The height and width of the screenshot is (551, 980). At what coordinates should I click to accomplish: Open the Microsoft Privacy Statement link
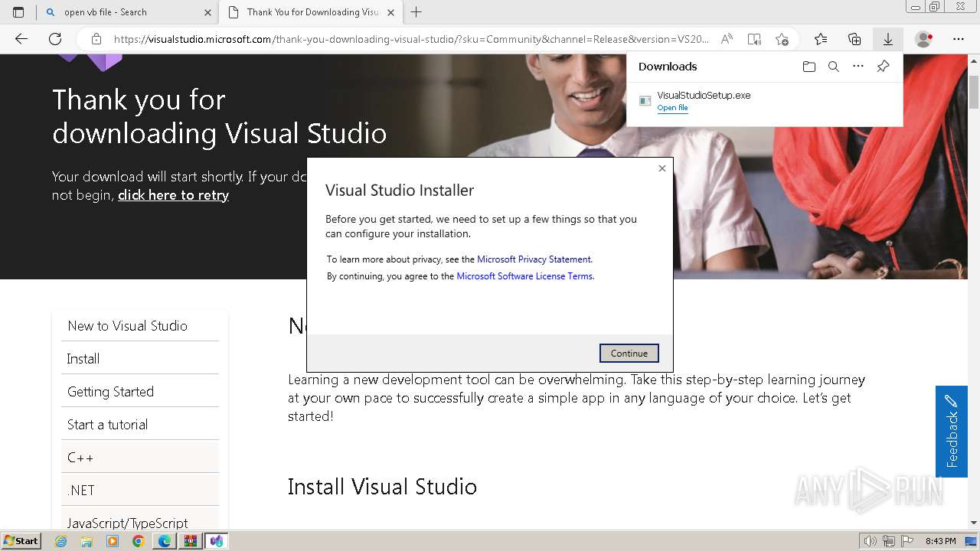(534, 259)
